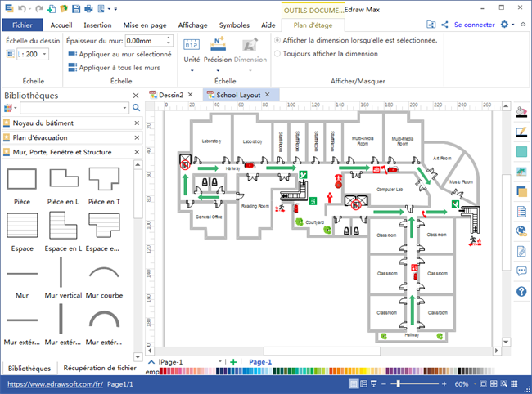This screenshot has width=532, height=394.
Task: Open the edrawsoft.com link in status bar
Action: point(55,383)
